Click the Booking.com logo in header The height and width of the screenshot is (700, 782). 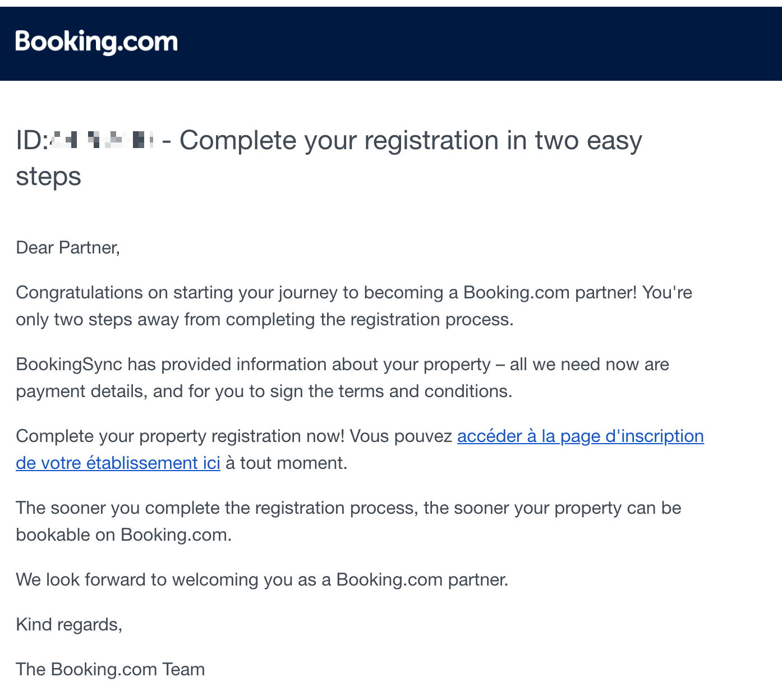click(x=96, y=42)
